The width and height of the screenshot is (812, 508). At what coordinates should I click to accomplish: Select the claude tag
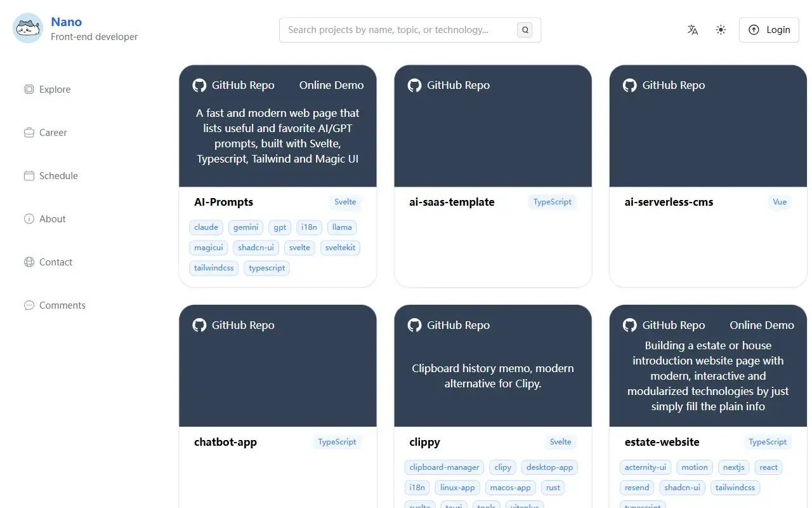[206, 227]
